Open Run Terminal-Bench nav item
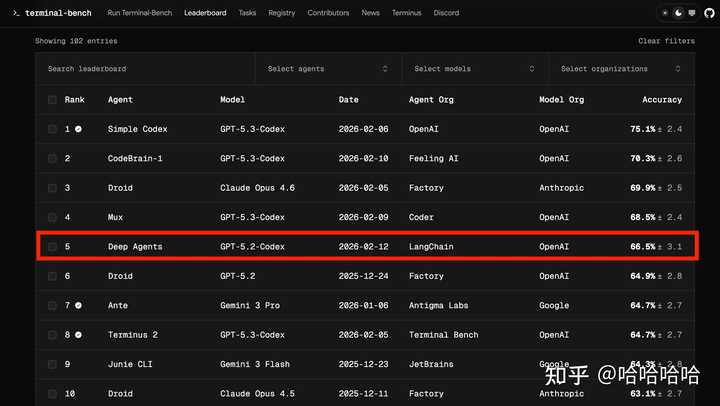Image resolution: width=720 pixels, height=406 pixels. (140, 13)
